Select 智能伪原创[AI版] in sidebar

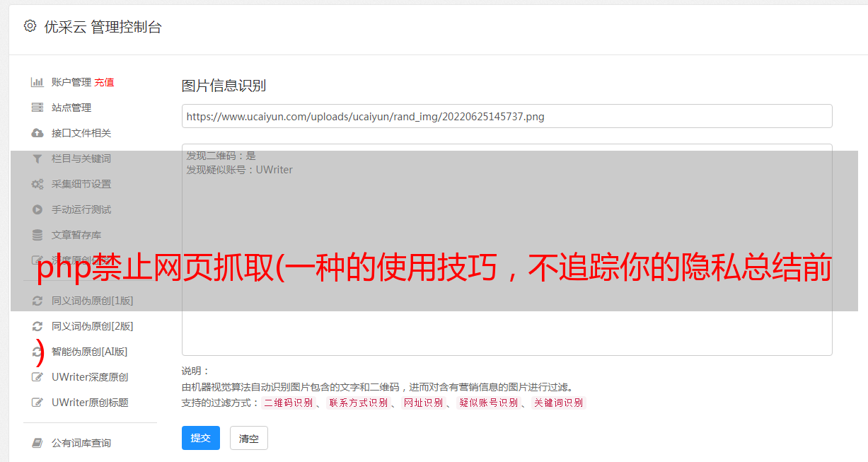tap(90, 352)
